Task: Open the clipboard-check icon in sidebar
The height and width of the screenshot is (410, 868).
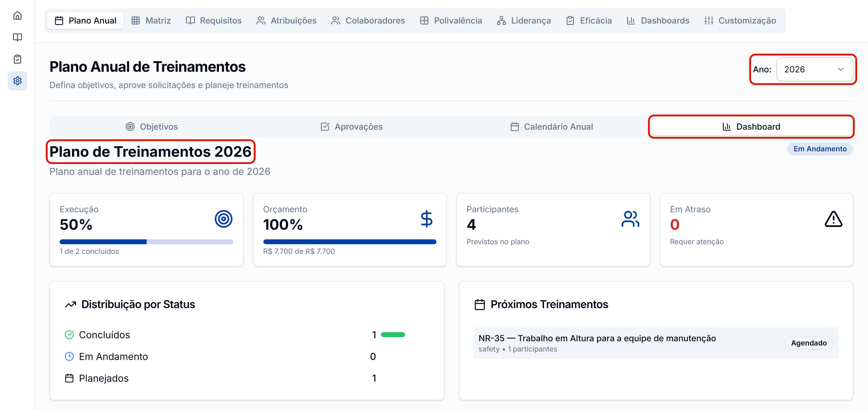Action: [x=17, y=59]
